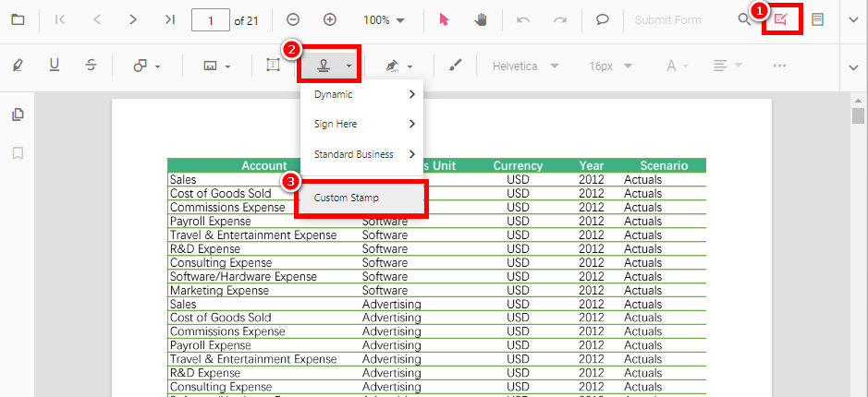
Task: Click the current page number field
Action: click(x=210, y=19)
